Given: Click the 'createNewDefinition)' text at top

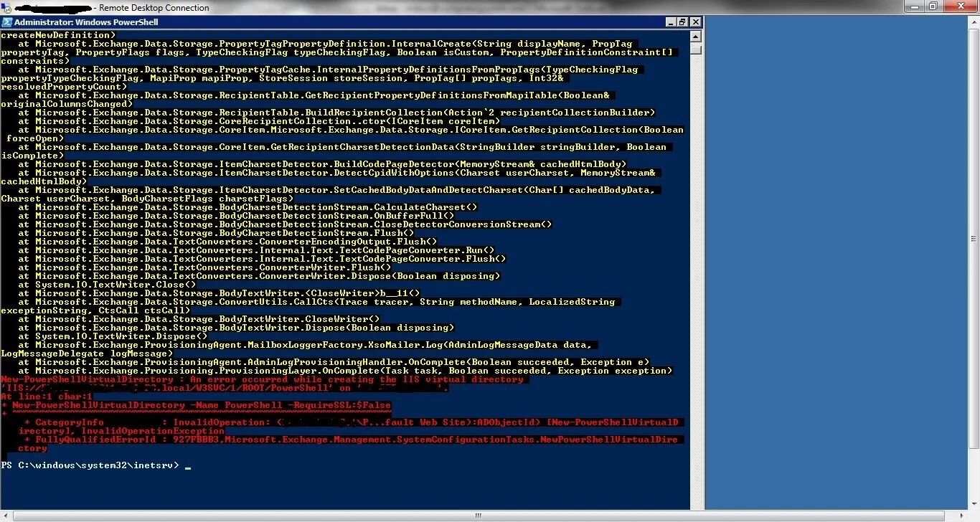Looking at the screenshot, I should [58, 35].
